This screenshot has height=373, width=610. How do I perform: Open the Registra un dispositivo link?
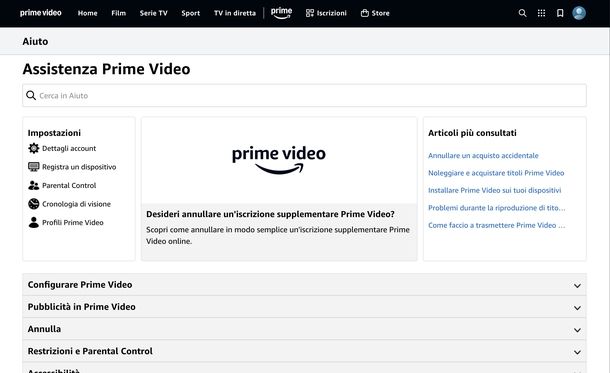pyautogui.click(x=79, y=167)
